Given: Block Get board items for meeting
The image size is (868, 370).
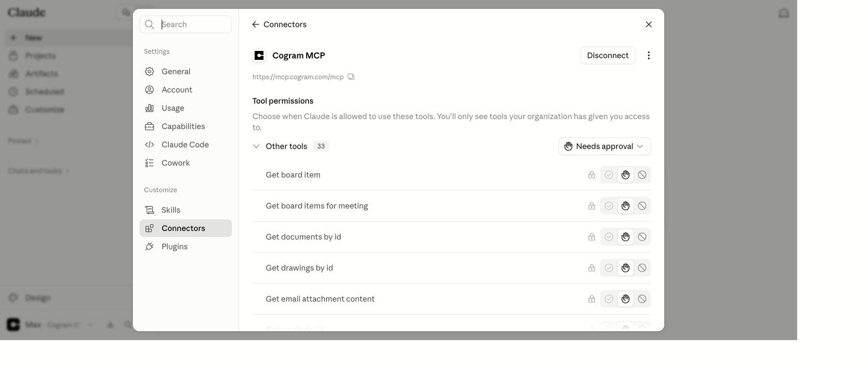Looking at the screenshot, I should [x=642, y=206].
